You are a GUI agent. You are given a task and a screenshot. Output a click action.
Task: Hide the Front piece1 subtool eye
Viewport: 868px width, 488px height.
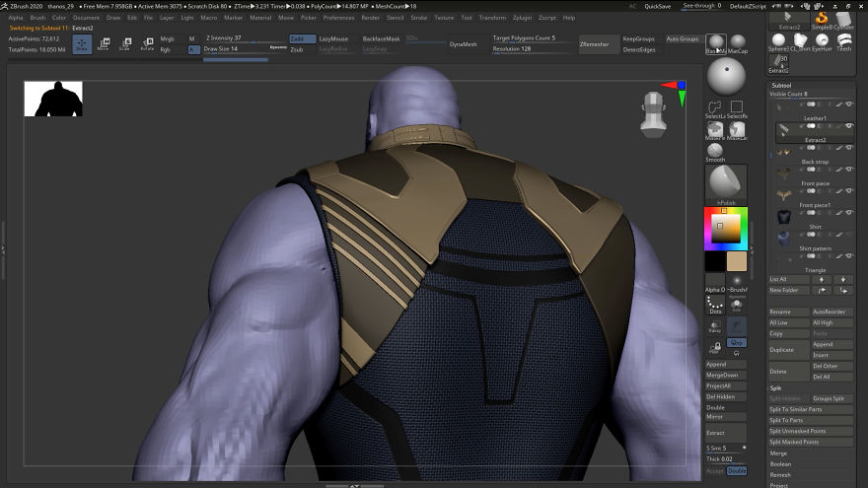pos(848,191)
